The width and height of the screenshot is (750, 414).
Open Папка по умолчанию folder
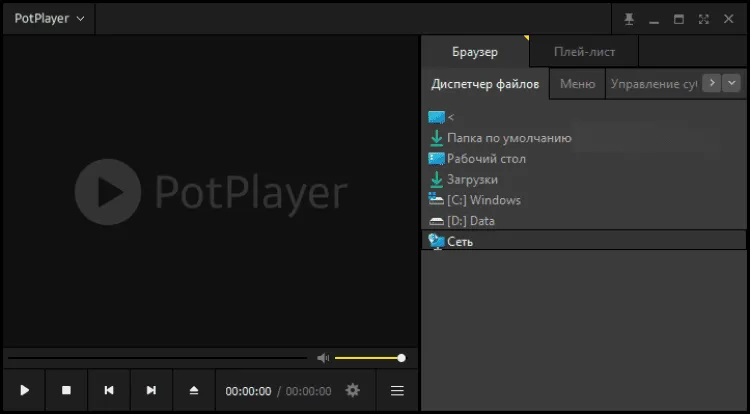click(584, 138)
